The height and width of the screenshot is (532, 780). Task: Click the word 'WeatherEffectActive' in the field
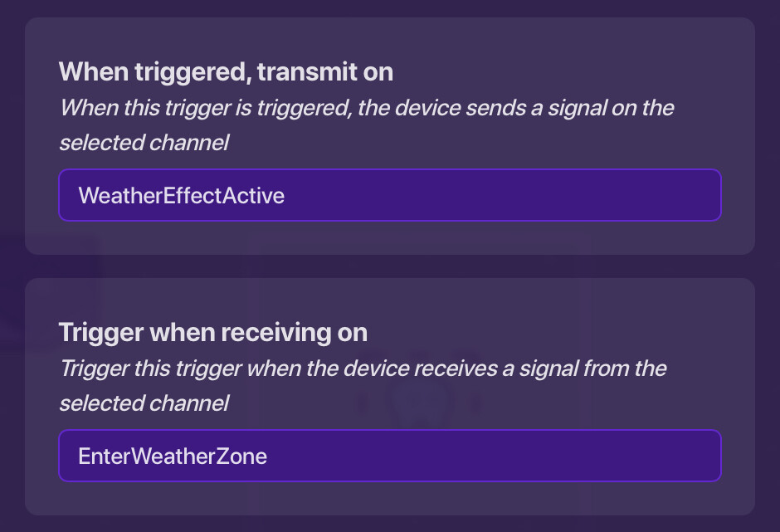click(x=181, y=196)
